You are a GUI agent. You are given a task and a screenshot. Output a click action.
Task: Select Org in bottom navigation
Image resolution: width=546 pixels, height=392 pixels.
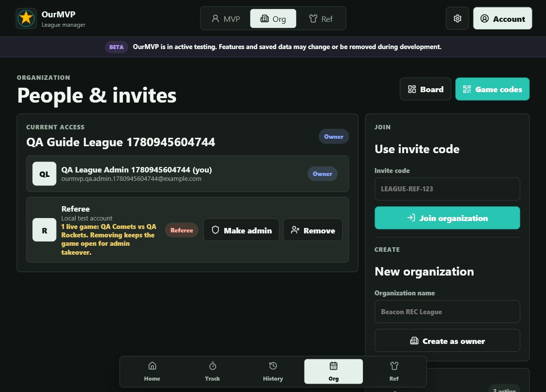coord(334,372)
